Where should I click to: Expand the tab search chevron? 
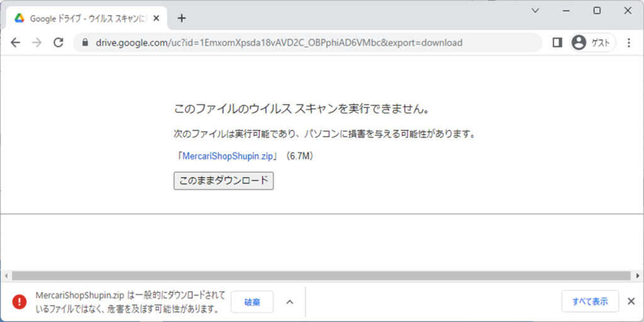535,11
